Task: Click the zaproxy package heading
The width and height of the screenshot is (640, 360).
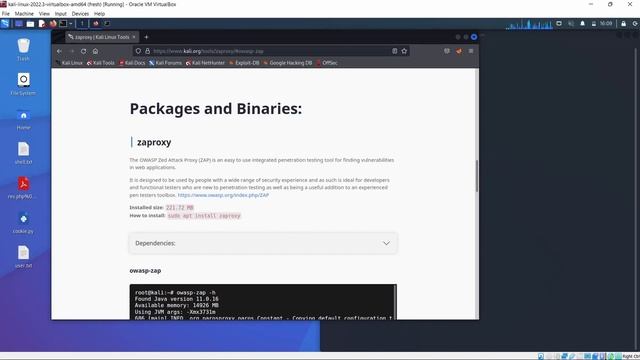Action: 154,142
